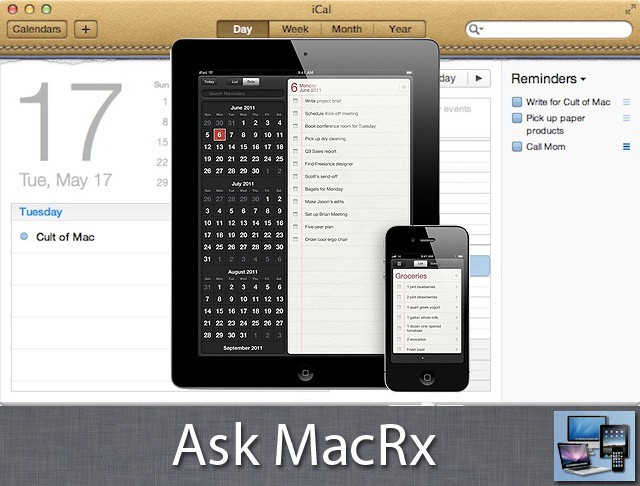The width and height of the screenshot is (640, 486).
Task: Click priority icon beside Write for Cult of Mac
Action: point(627,102)
